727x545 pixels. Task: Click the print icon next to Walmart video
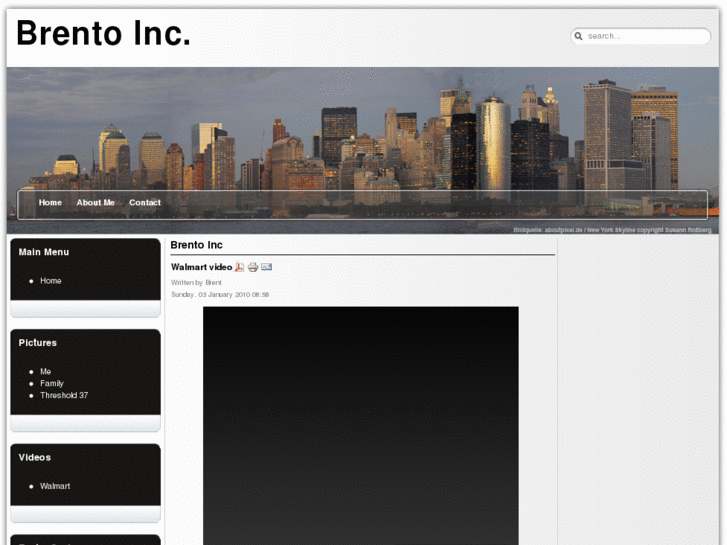click(x=253, y=267)
